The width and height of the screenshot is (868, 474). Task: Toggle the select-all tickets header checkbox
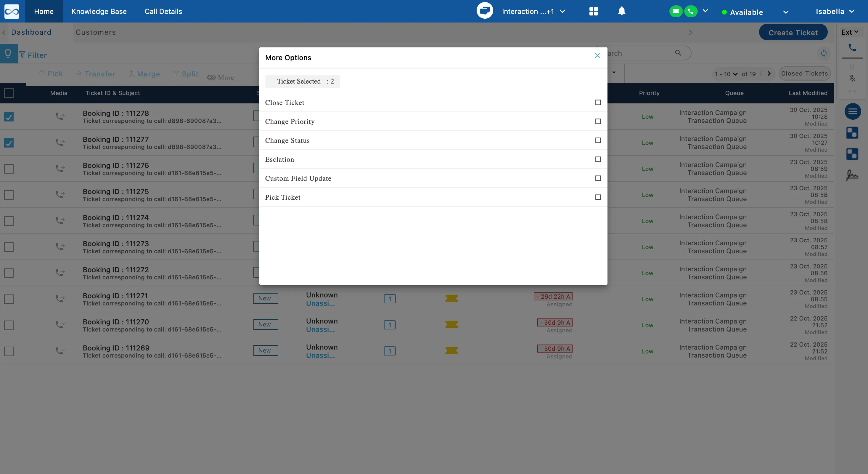point(9,93)
